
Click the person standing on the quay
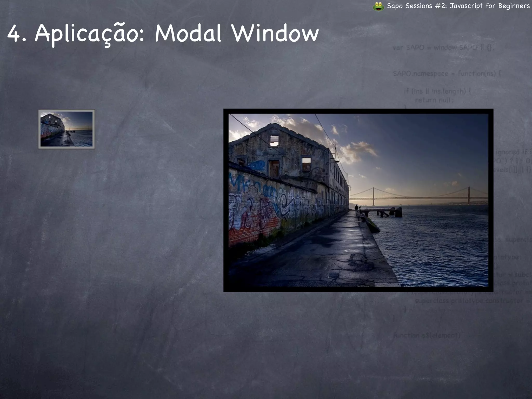[356, 208]
